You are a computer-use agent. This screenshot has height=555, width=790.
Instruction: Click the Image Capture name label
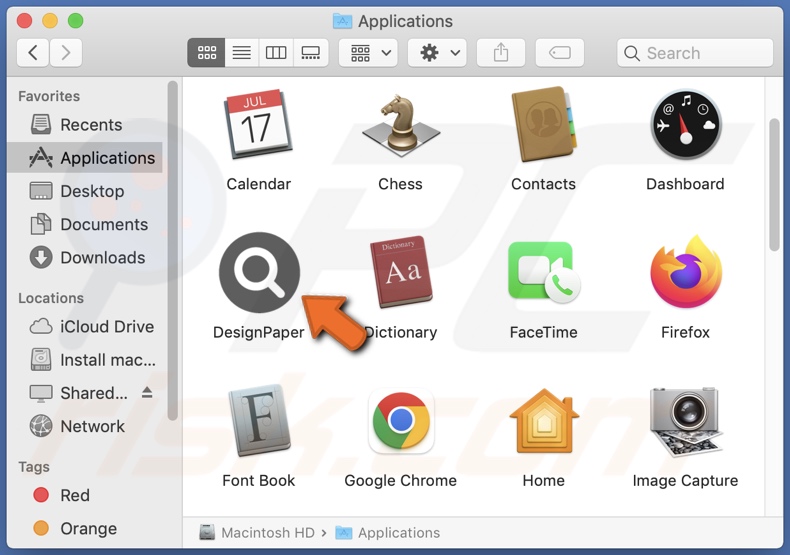pos(685,480)
